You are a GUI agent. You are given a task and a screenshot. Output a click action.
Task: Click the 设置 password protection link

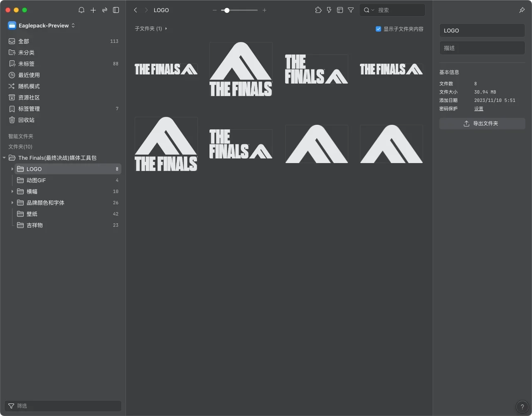click(x=479, y=109)
